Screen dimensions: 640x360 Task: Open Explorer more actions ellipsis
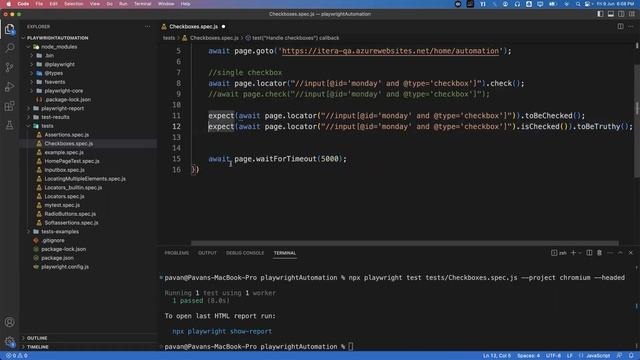[147, 27]
